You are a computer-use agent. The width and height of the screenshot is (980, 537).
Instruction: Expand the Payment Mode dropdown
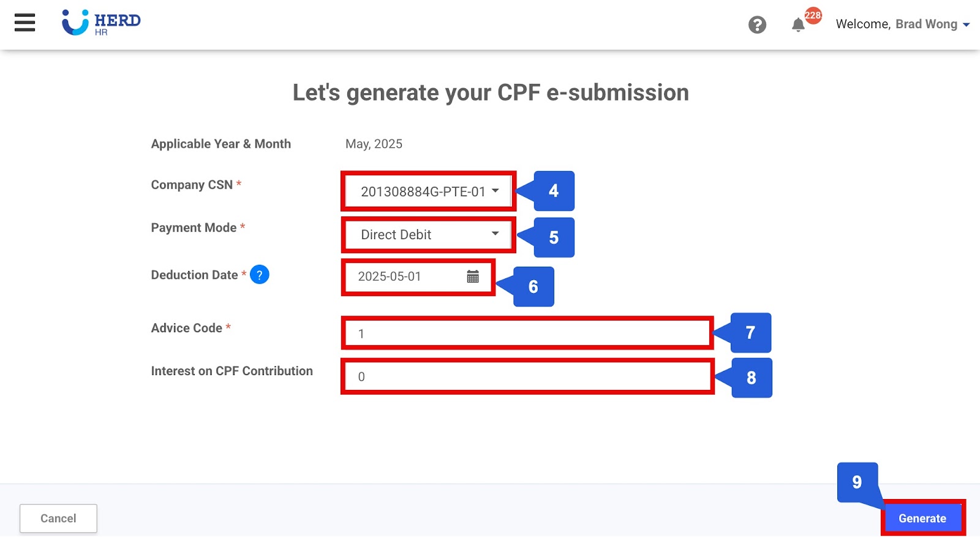(x=496, y=234)
